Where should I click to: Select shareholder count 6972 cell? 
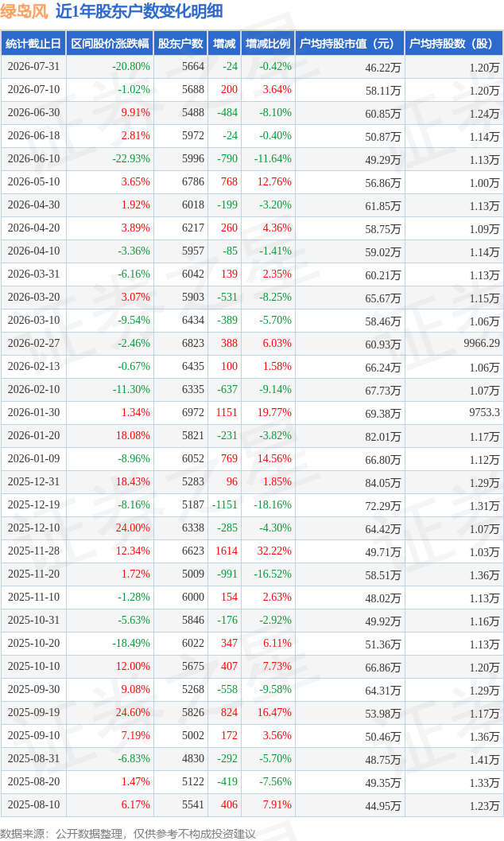[x=193, y=412]
